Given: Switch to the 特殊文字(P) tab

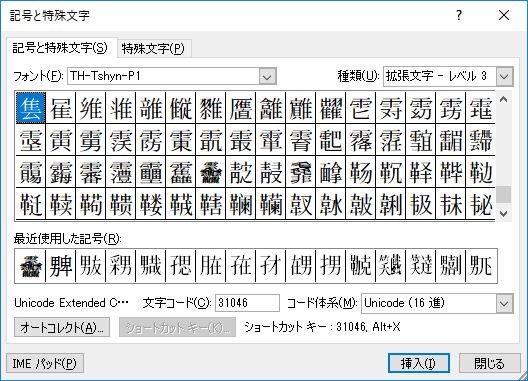Looking at the screenshot, I should tap(154, 49).
